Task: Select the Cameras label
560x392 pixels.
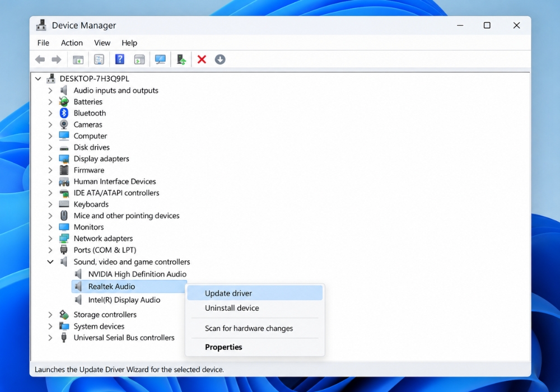Action: [88, 124]
